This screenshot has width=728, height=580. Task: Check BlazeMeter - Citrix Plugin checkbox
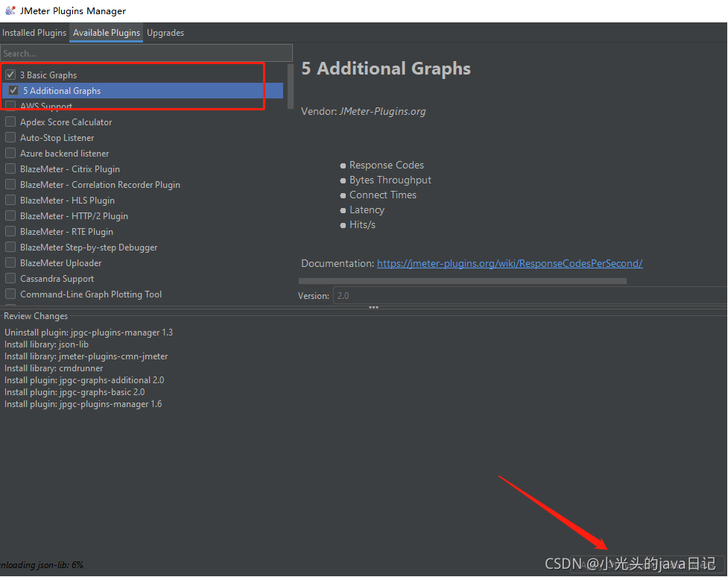pos(10,168)
